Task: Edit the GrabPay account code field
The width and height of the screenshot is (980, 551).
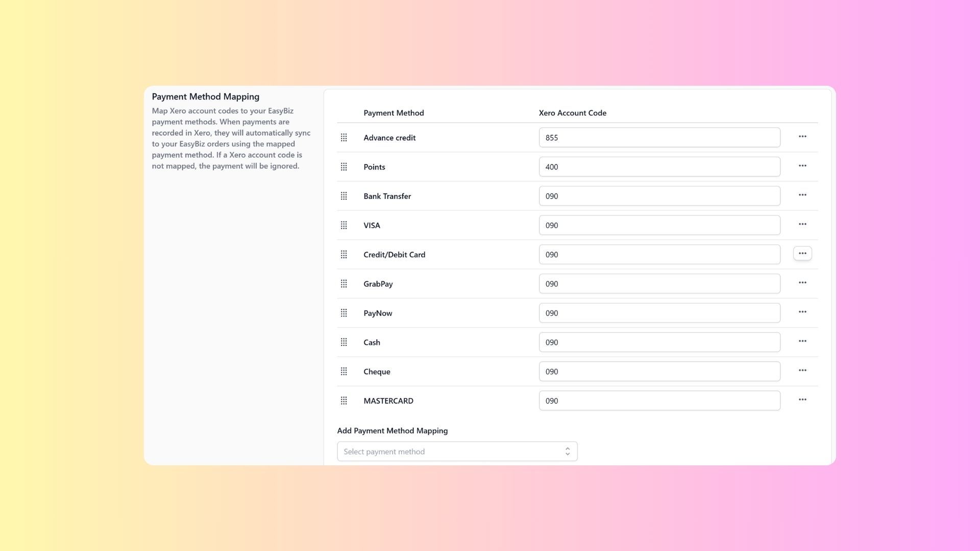Action: (659, 284)
